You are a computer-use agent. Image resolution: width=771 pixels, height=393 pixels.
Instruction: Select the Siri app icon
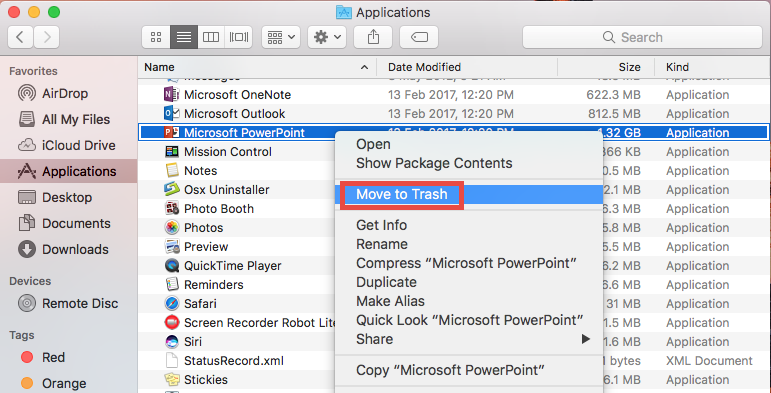coord(172,341)
